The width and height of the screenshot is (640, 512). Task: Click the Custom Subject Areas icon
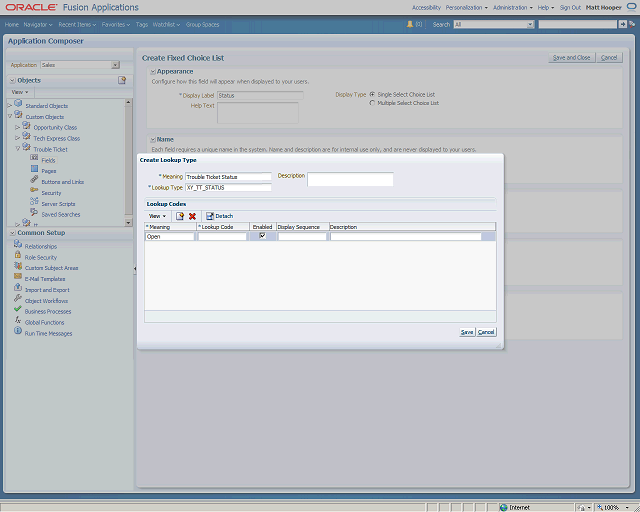click(18, 265)
